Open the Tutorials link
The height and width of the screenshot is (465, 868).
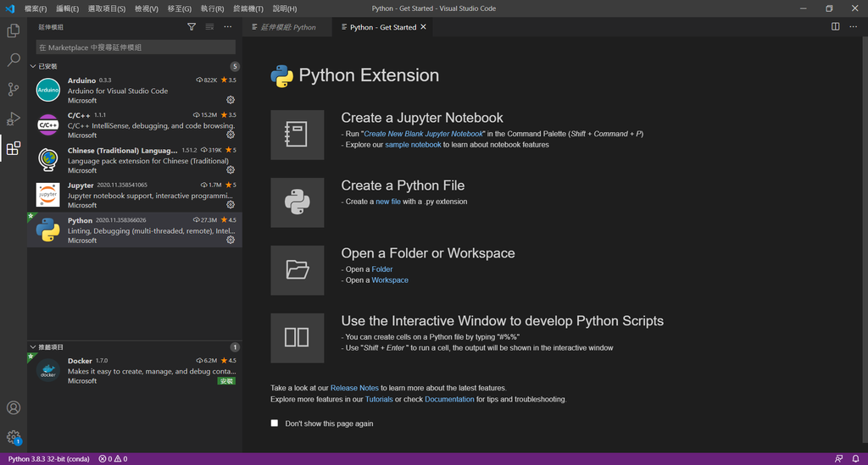379,399
